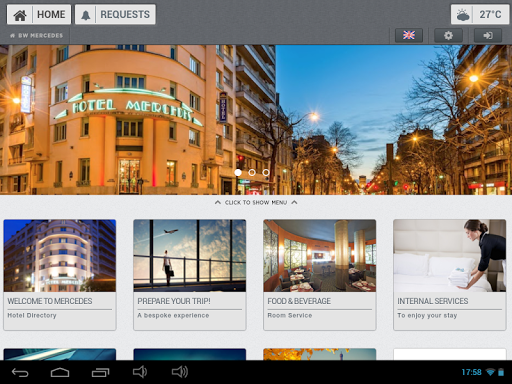512x384 pixels.
Task: Tap the login arrow icon
Action: point(488,35)
